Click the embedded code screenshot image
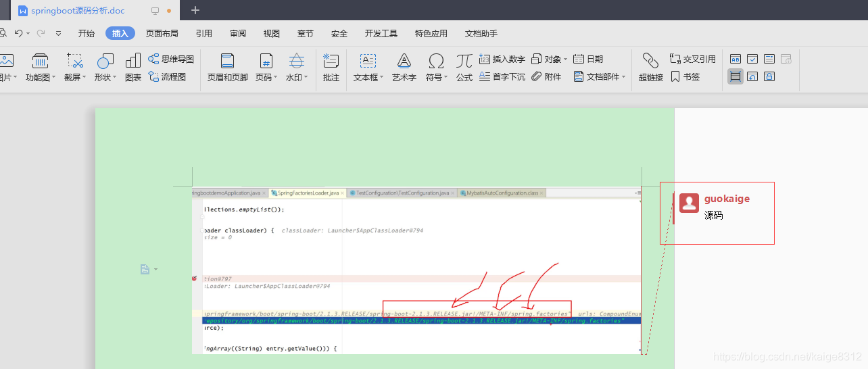Viewport: 868px width, 369px height. click(x=416, y=270)
